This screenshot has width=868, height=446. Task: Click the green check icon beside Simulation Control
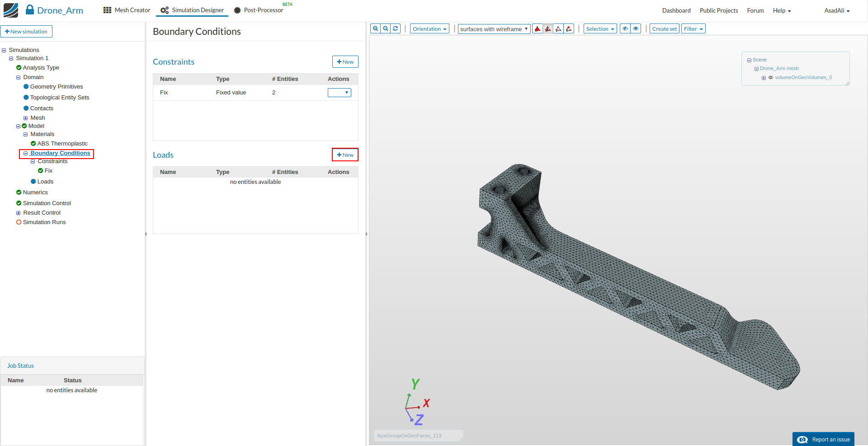tap(19, 203)
